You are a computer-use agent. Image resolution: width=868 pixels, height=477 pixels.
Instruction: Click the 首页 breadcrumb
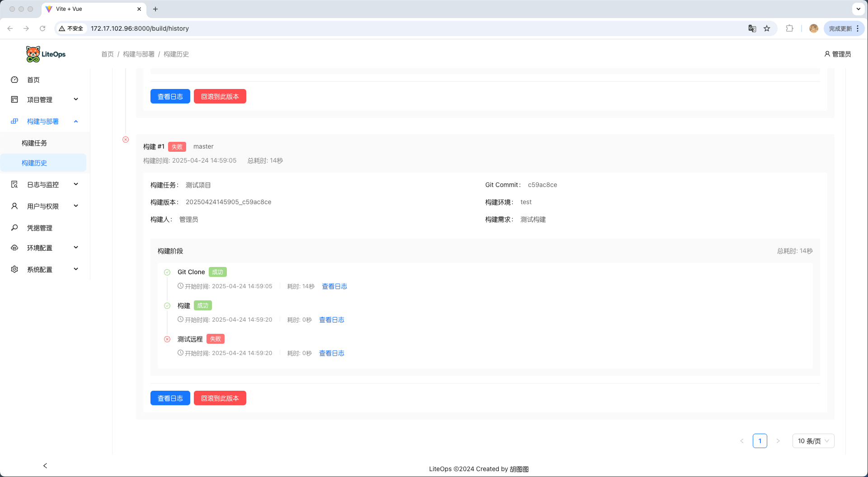[x=108, y=54]
